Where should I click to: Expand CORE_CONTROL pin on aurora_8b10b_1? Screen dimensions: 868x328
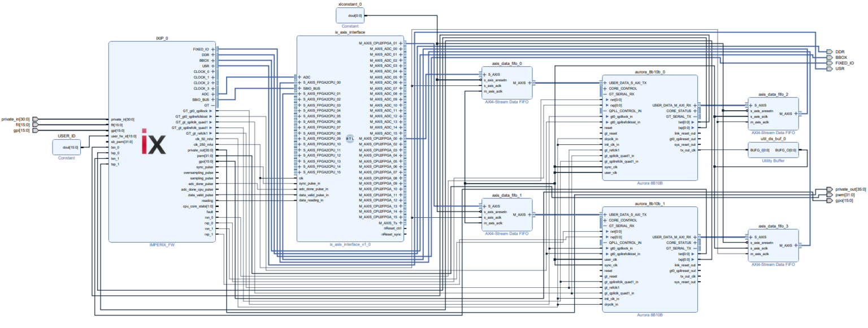[x=605, y=221]
